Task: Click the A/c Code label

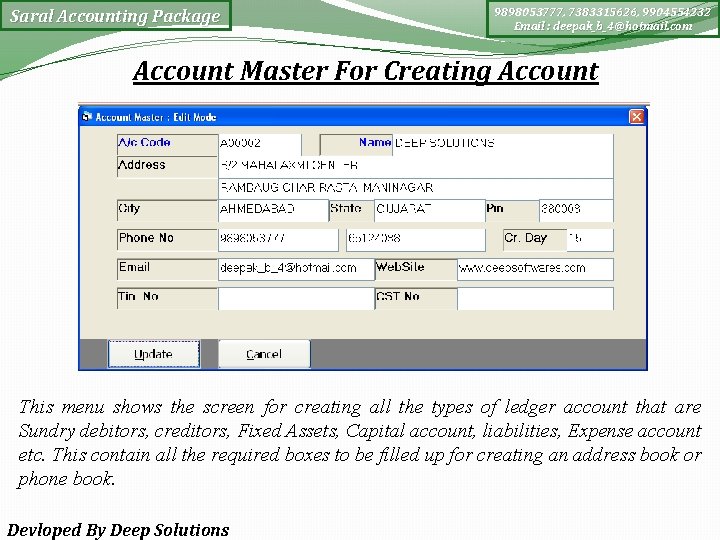Action: pyautogui.click(x=144, y=142)
